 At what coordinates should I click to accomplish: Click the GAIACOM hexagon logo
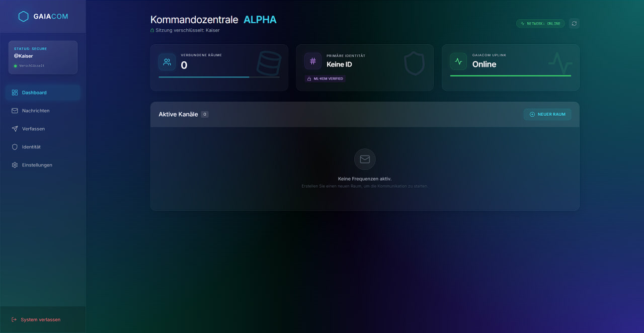23,16
